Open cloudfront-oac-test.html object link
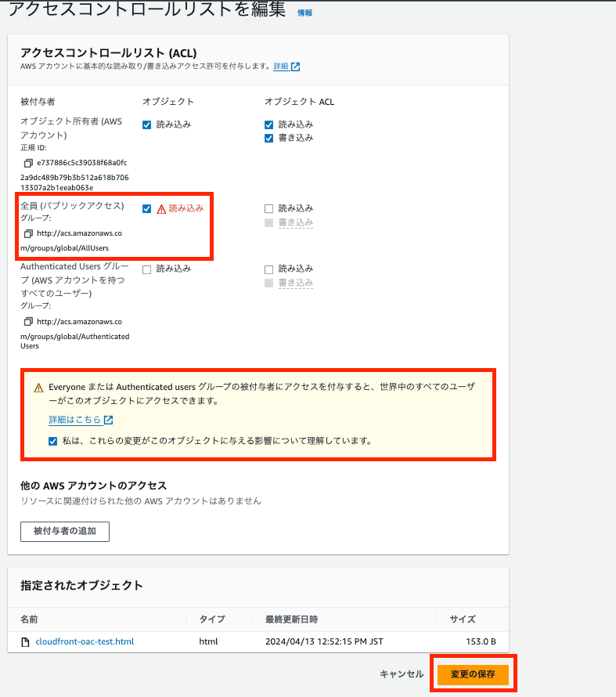616x697 pixels. coord(85,641)
